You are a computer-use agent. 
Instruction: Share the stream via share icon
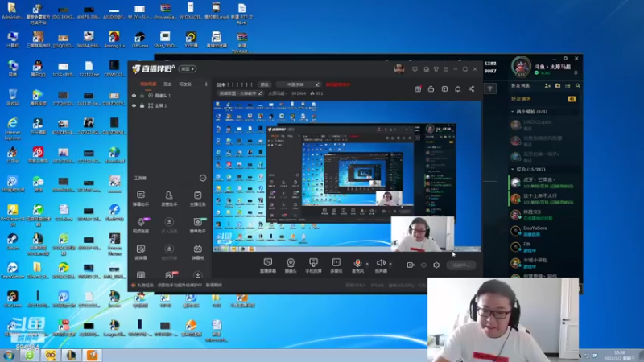[471, 88]
